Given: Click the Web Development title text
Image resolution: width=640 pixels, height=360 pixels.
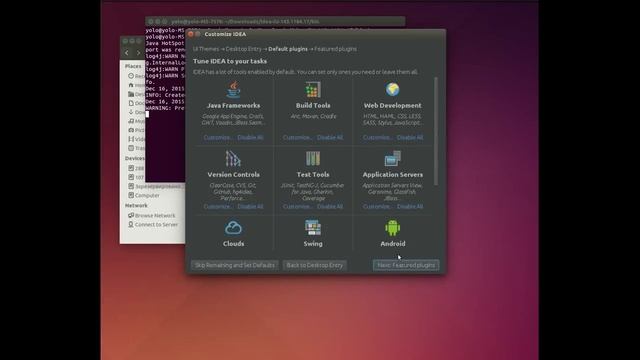Looking at the screenshot, I should 393,105.
